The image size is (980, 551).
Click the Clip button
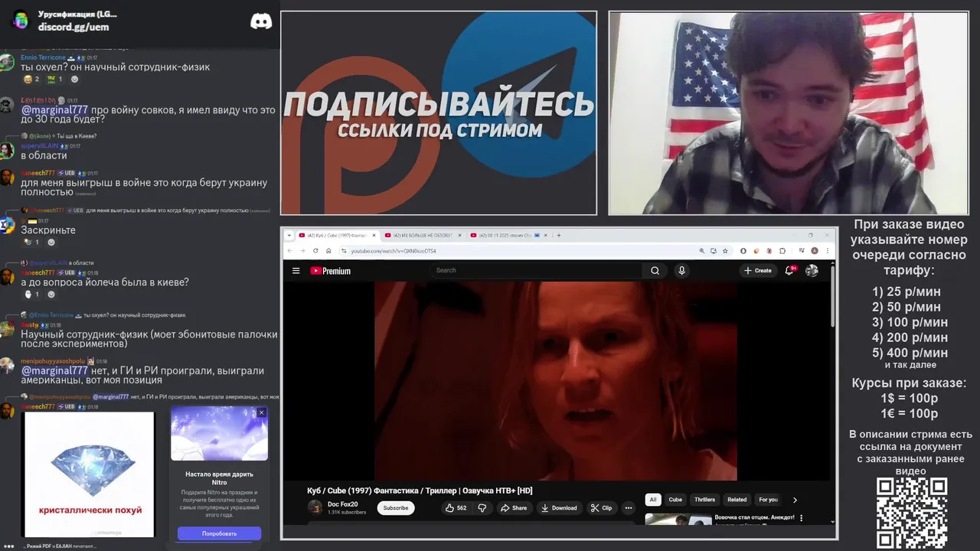[602, 507]
